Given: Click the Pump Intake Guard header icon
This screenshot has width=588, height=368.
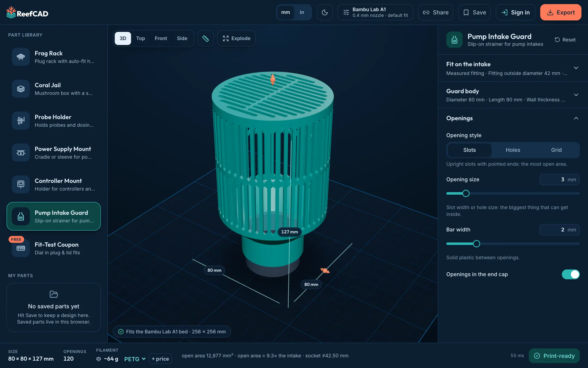Looking at the screenshot, I should (x=454, y=40).
